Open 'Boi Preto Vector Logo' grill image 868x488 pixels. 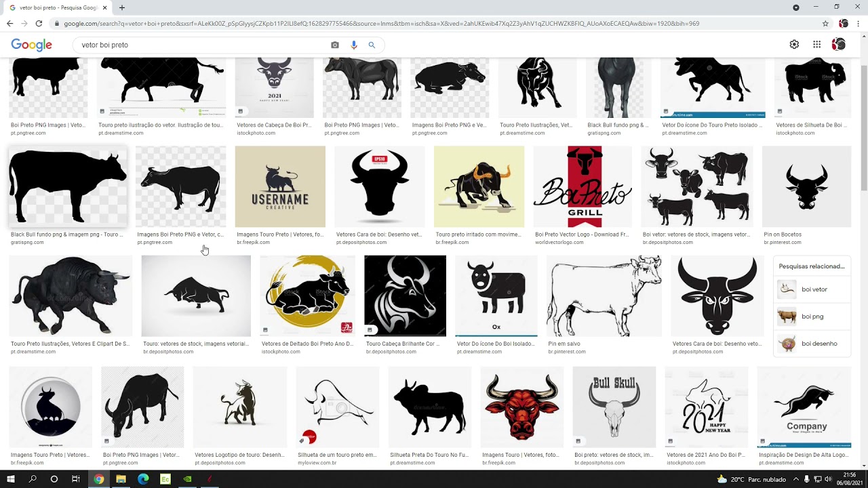click(x=583, y=187)
